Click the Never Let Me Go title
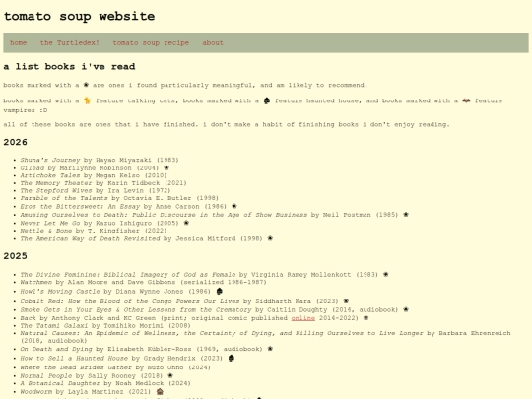The width and height of the screenshot is (532, 399). click(x=50, y=223)
